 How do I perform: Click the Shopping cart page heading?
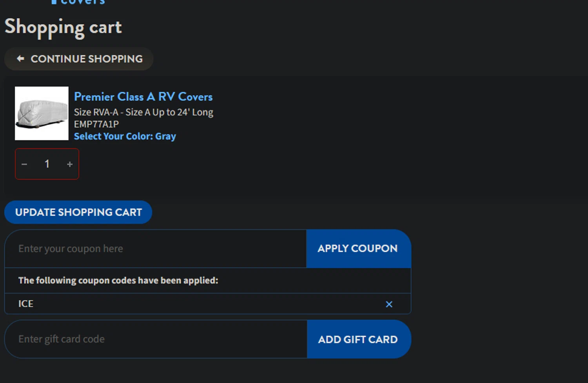[x=63, y=27]
